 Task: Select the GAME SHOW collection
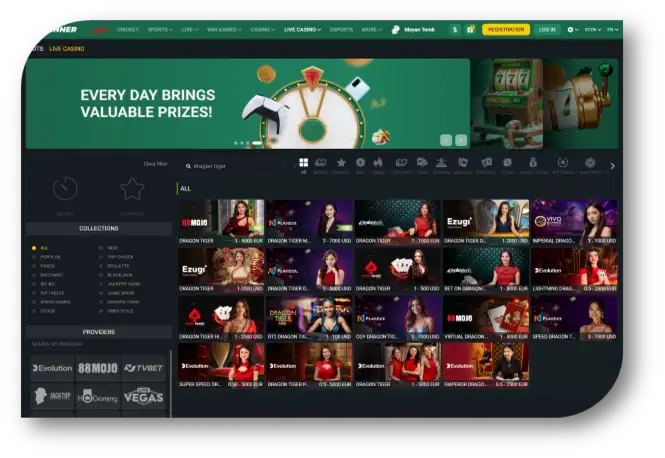(121, 293)
